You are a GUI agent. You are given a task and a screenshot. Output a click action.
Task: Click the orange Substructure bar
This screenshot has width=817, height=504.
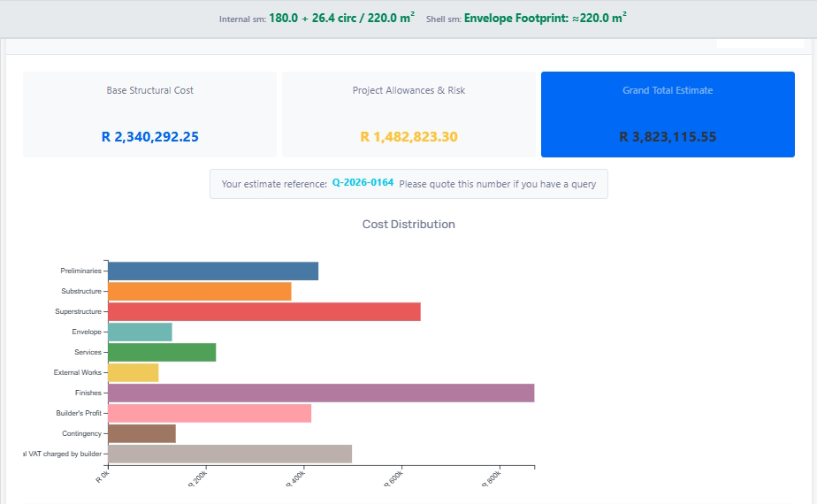point(200,292)
